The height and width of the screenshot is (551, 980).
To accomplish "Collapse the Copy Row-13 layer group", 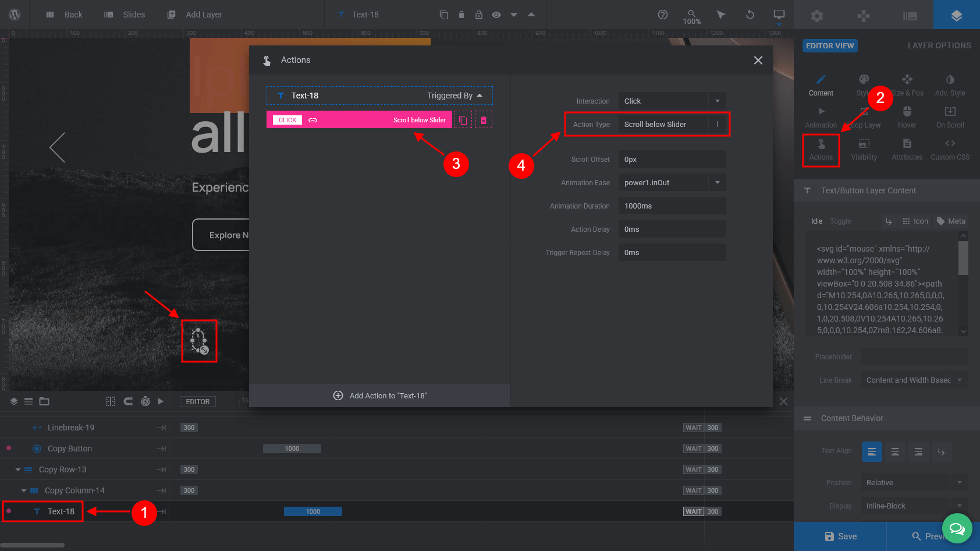I will coord(18,469).
